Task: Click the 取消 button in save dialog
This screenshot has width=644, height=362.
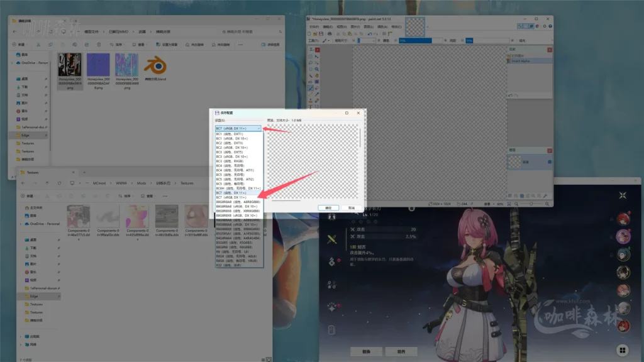Action: click(x=352, y=207)
